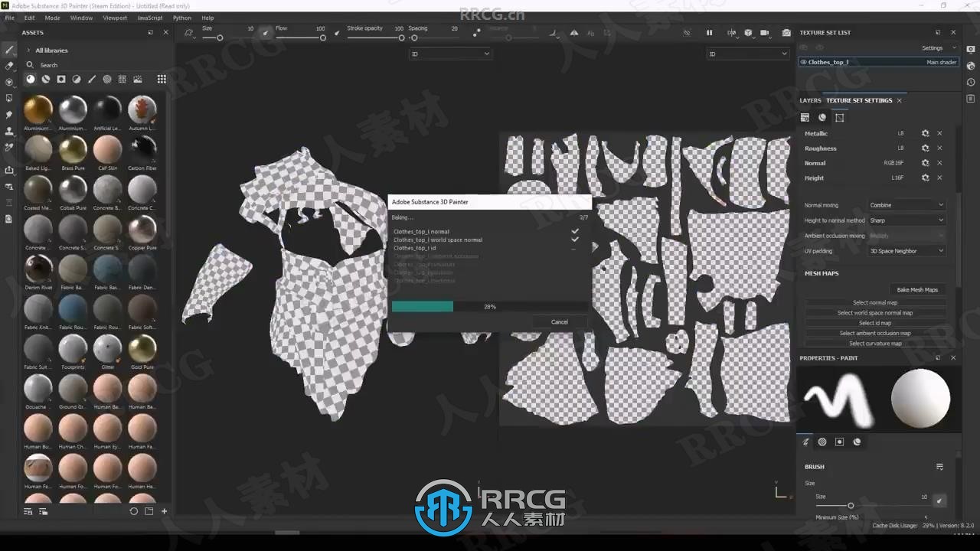This screenshot has width=980, height=551.
Task: Toggle pen pressure for Flow
Action: 337,33
